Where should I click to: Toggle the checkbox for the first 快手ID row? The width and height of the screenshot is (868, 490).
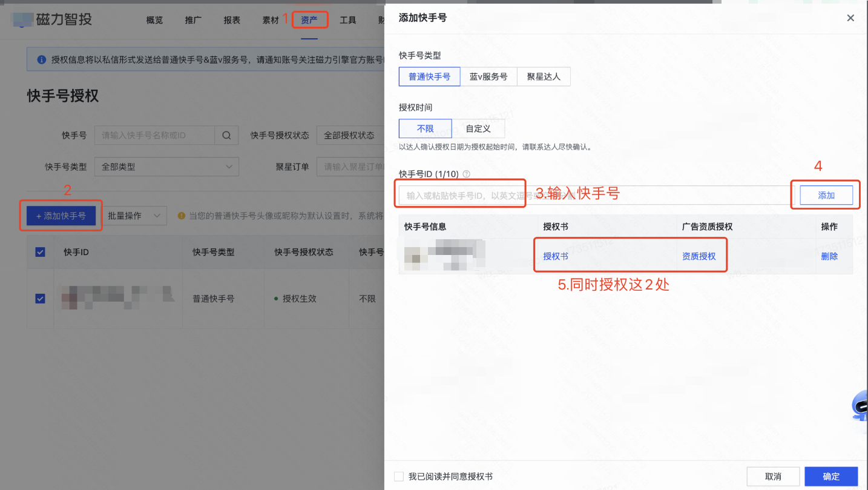[x=39, y=298]
